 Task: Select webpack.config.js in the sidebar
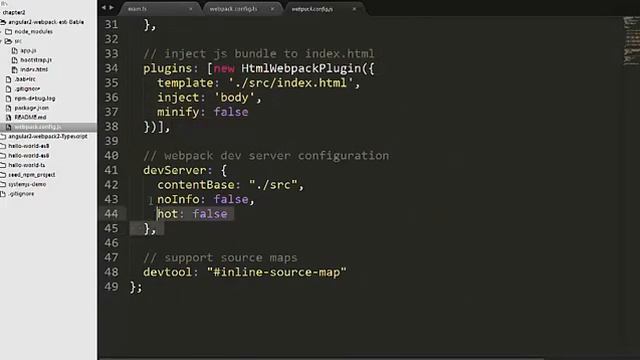pyautogui.click(x=38, y=127)
